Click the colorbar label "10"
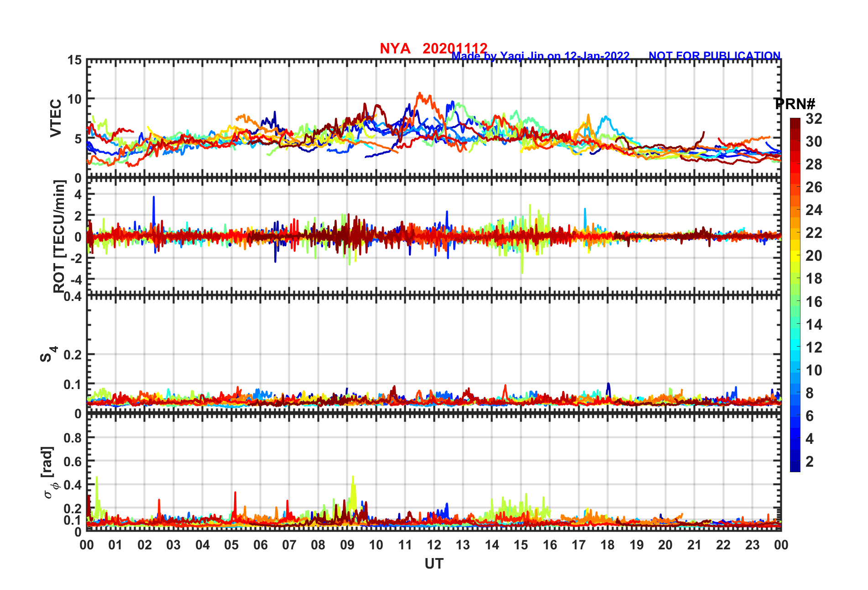 814,370
